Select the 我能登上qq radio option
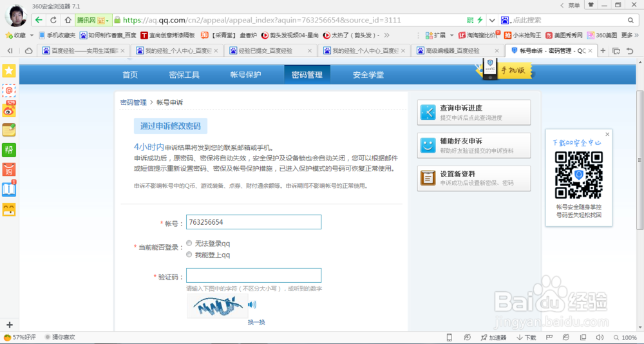The image size is (644, 344). pyautogui.click(x=189, y=254)
